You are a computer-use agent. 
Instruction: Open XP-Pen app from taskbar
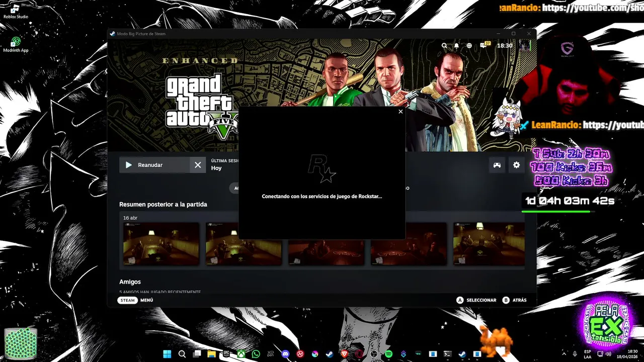(x=271, y=354)
